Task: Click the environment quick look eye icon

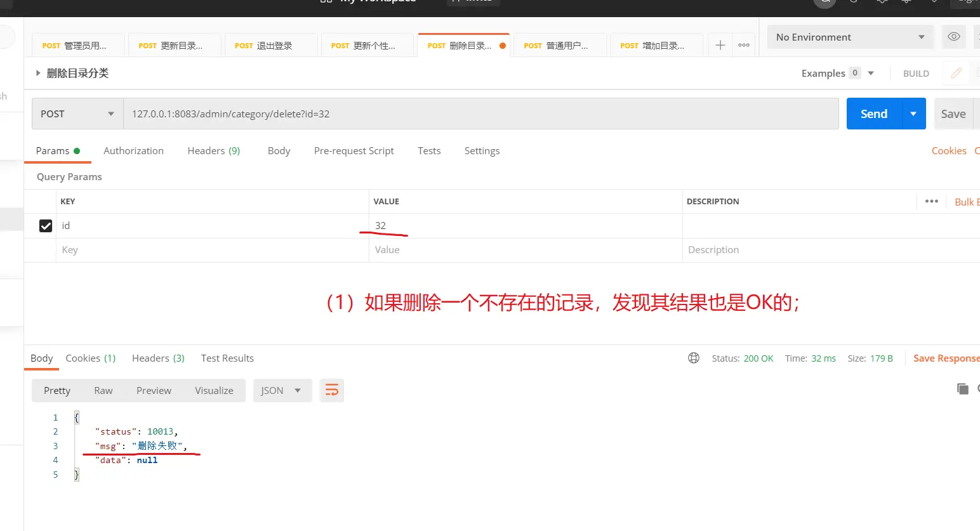Action: coord(953,37)
